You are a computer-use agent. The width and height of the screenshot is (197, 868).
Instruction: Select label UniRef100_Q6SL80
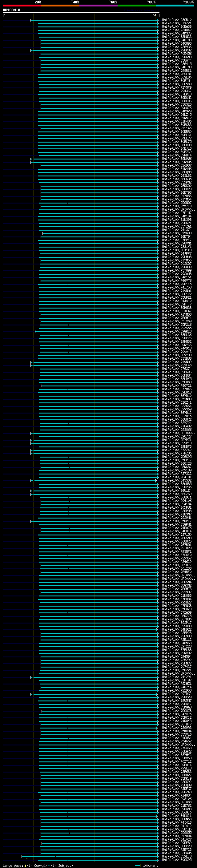(x=176, y=78)
